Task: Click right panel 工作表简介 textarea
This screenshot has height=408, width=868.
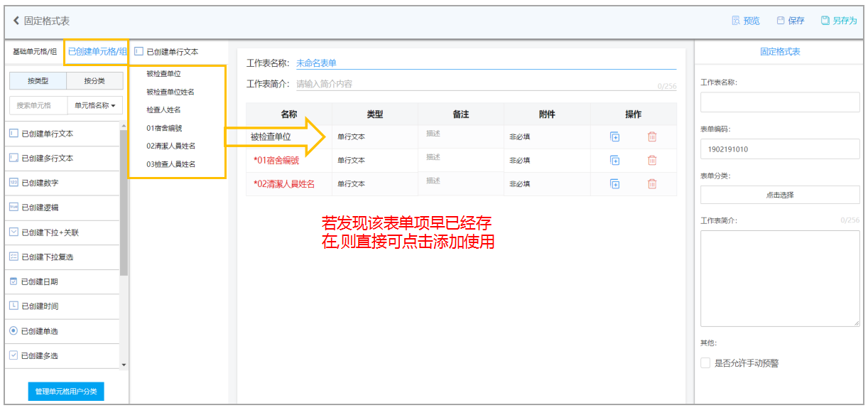Action: [x=780, y=278]
